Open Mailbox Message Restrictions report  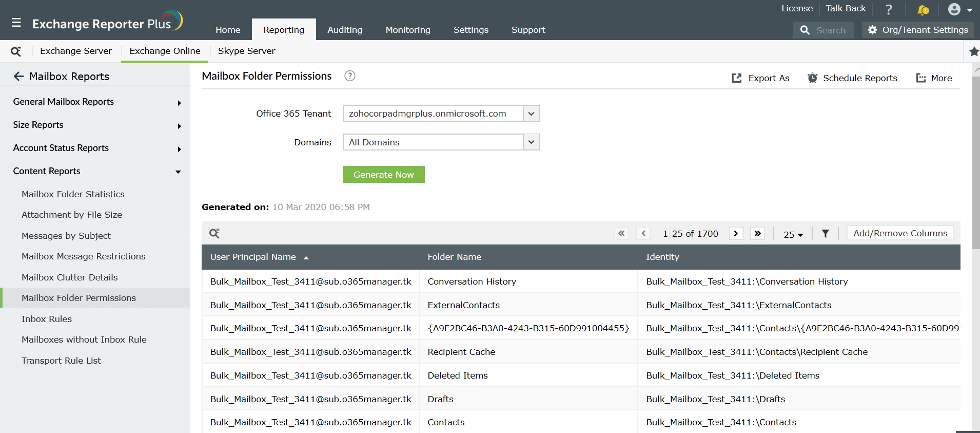84,256
